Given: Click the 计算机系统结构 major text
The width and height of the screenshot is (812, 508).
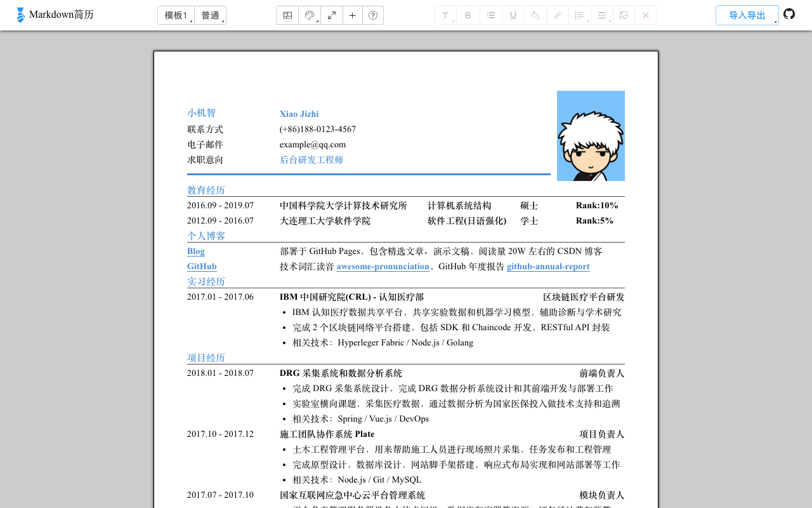Looking at the screenshot, I should tap(459, 206).
